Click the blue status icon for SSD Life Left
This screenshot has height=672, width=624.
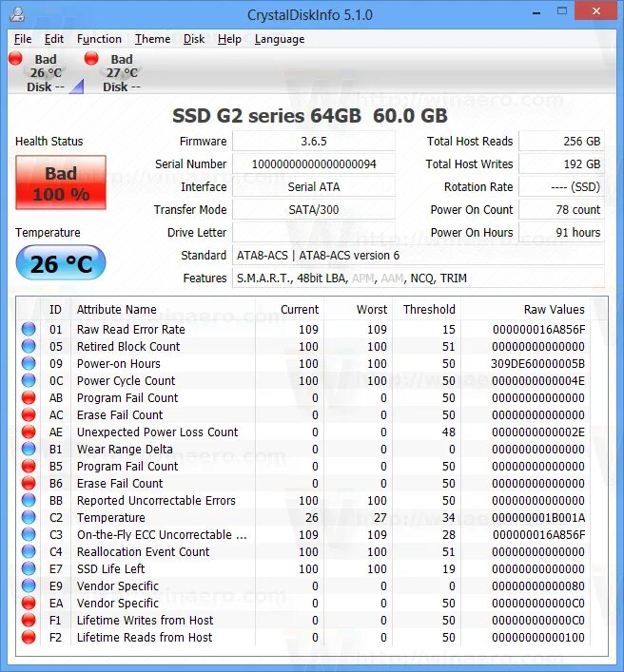(x=29, y=568)
